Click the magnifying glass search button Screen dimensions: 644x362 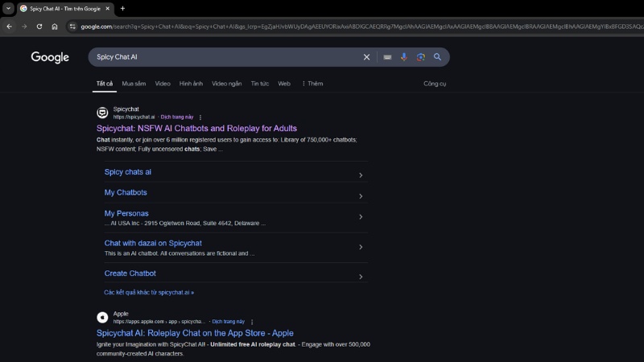click(438, 57)
